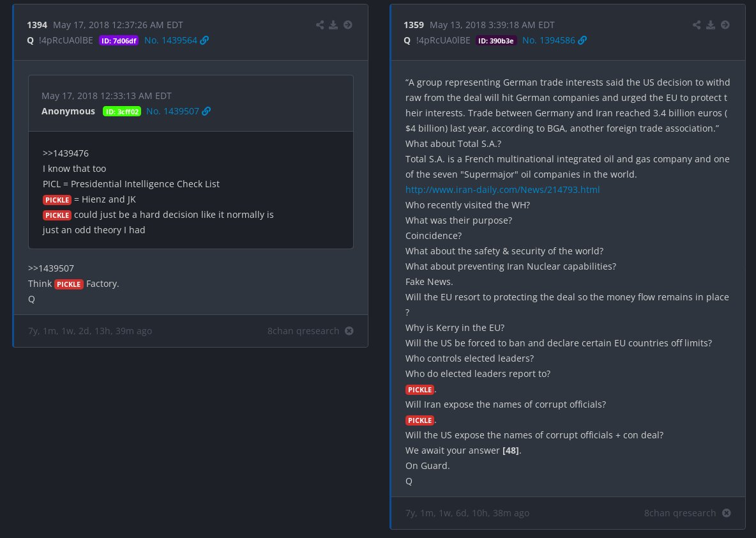The image size is (756, 538).
Task: Select the ID: 390b3e badge
Action: click(496, 41)
